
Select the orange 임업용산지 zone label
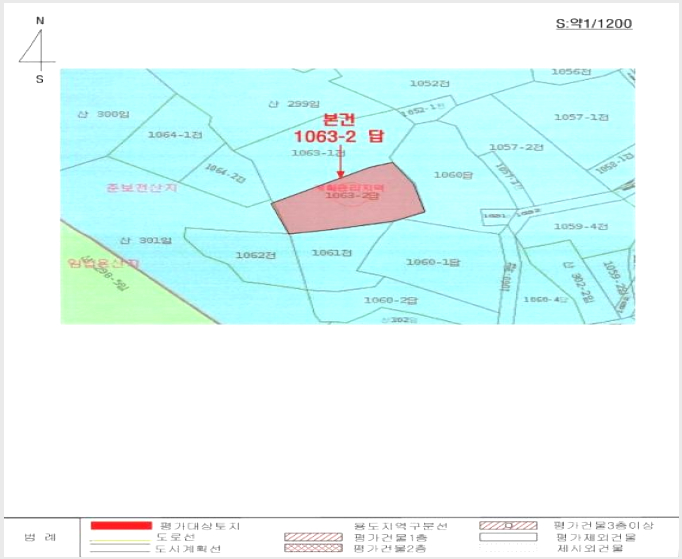pos(104,264)
